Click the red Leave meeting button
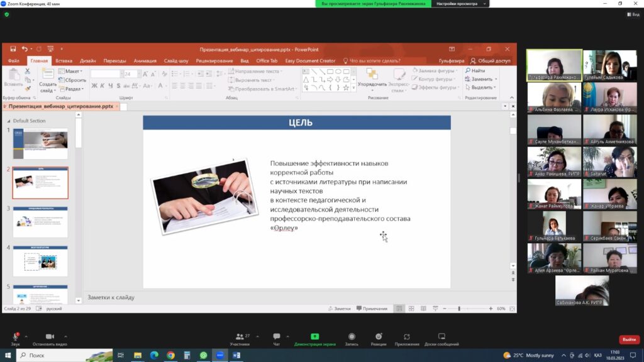 click(629, 339)
